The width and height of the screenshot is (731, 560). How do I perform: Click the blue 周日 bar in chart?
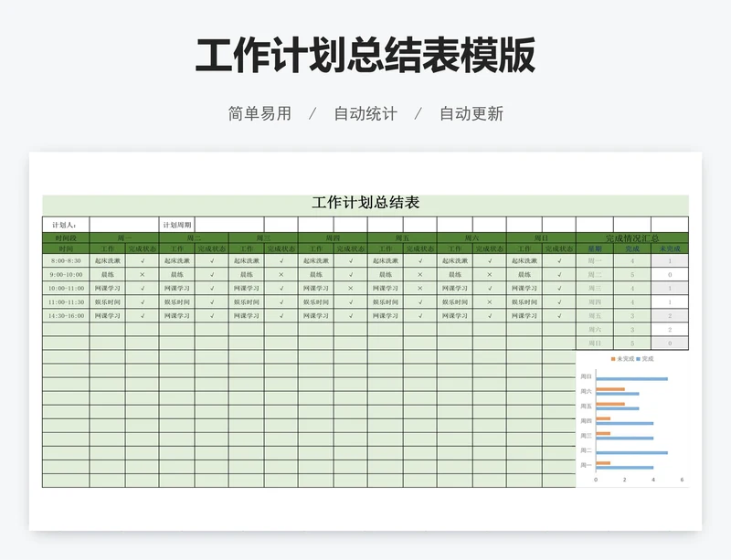coord(631,378)
